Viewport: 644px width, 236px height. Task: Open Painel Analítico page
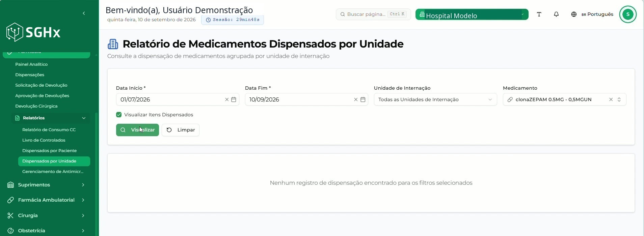coord(31,64)
